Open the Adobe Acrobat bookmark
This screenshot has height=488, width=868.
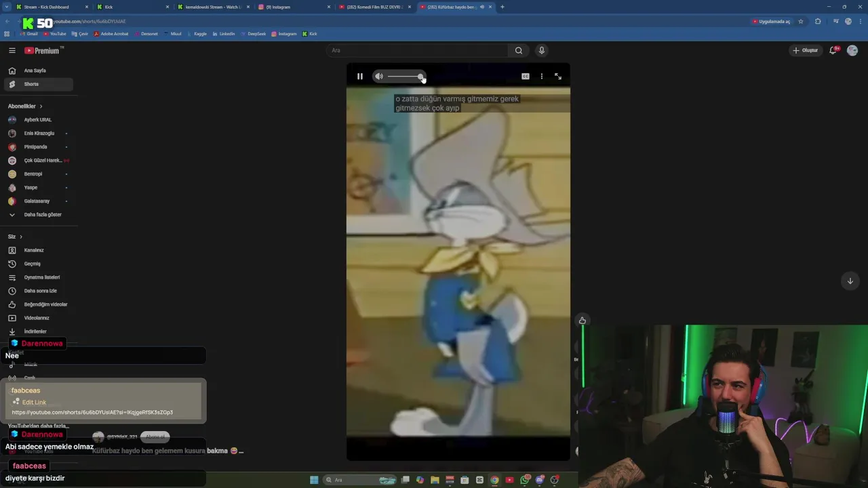click(111, 34)
